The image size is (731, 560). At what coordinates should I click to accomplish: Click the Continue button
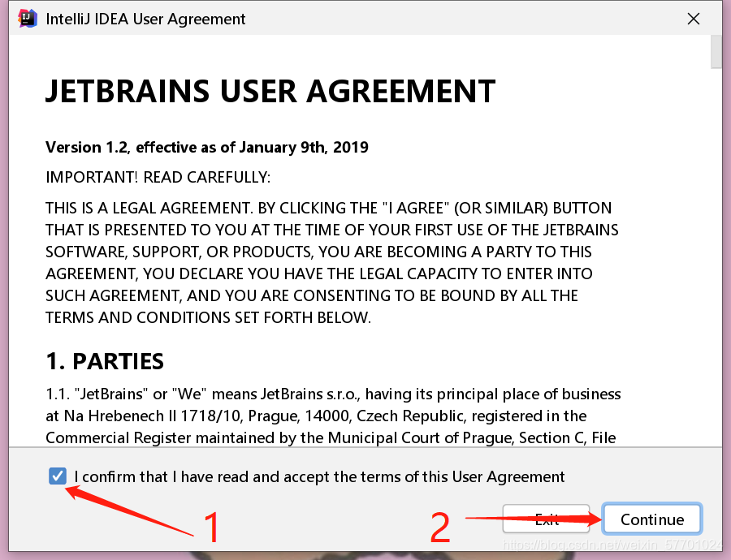(651, 519)
